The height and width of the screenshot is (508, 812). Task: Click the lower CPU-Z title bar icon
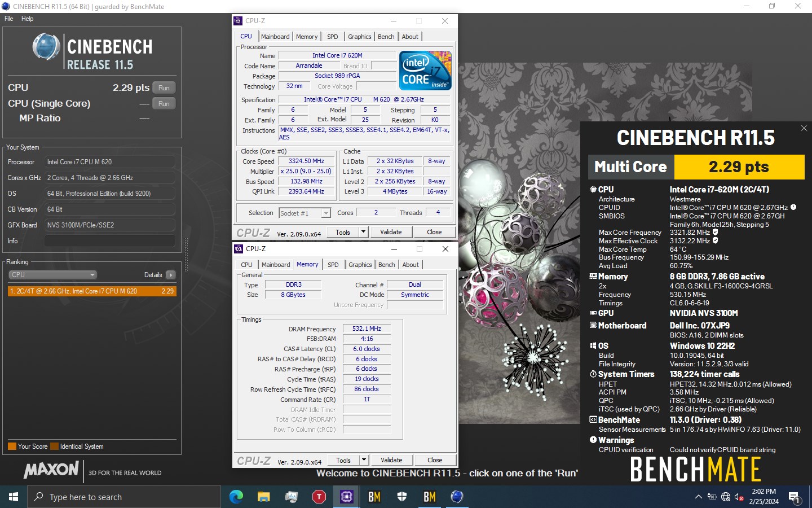pyautogui.click(x=239, y=249)
